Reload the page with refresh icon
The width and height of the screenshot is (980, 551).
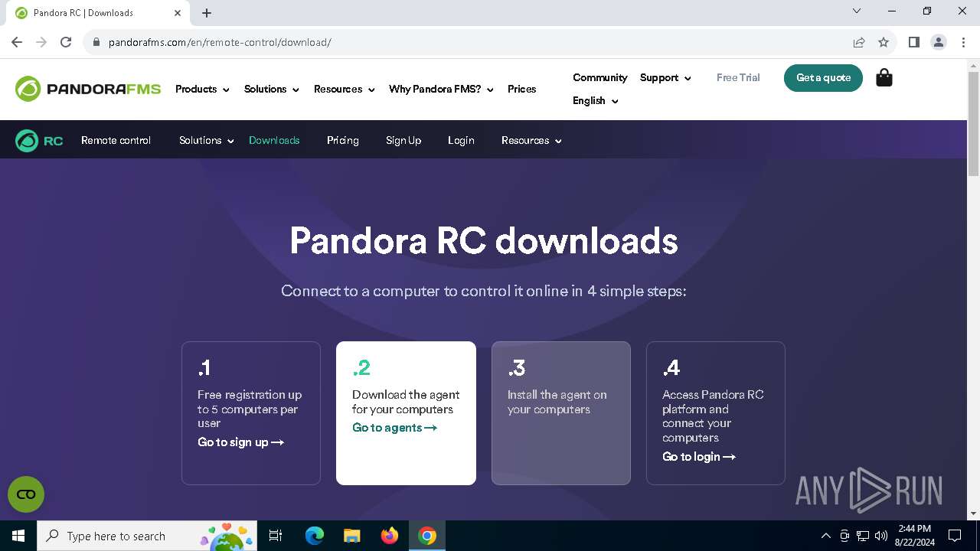(x=66, y=42)
